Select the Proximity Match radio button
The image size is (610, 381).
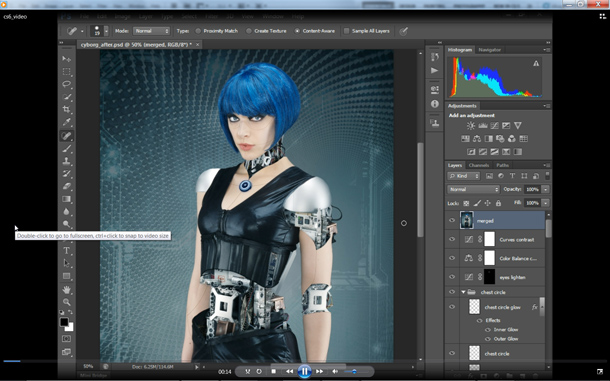198,31
